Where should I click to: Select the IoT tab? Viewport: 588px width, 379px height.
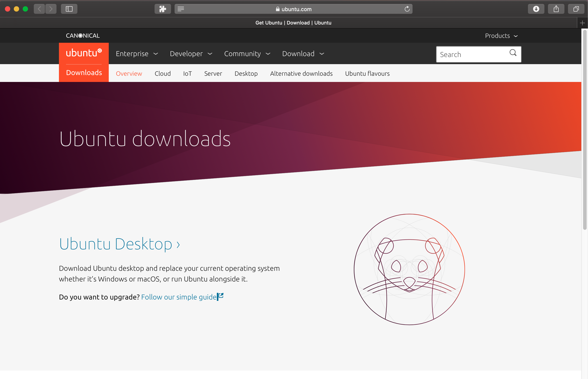[x=187, y=73]
